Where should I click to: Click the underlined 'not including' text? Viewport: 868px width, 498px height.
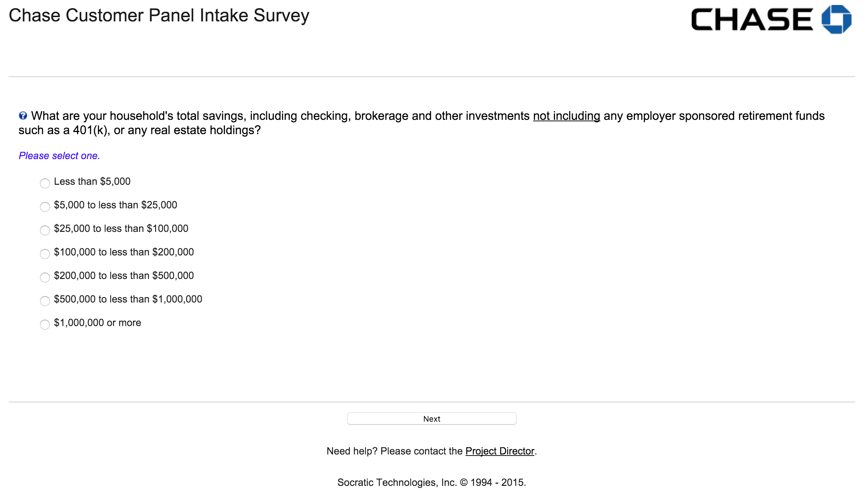[x=566, y=116]
